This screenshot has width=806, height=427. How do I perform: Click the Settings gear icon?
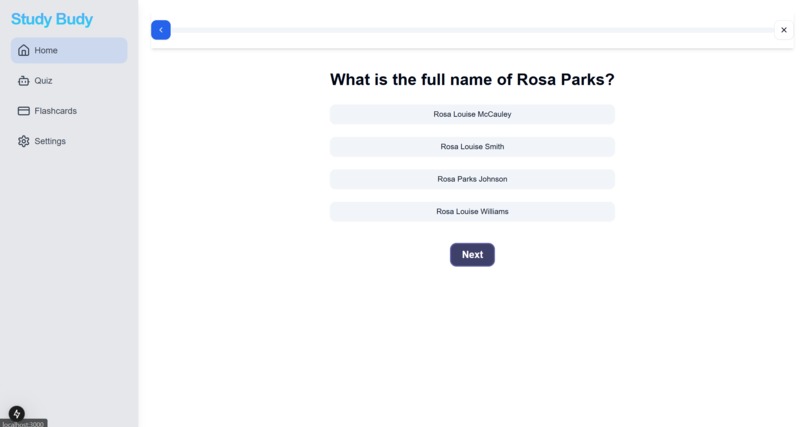click(24, 141)
